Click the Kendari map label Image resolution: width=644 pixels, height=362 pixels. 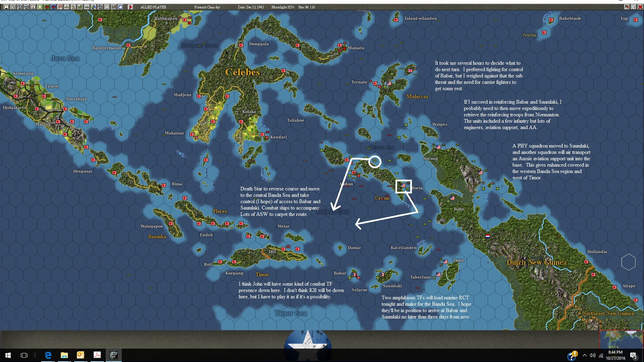278,137
